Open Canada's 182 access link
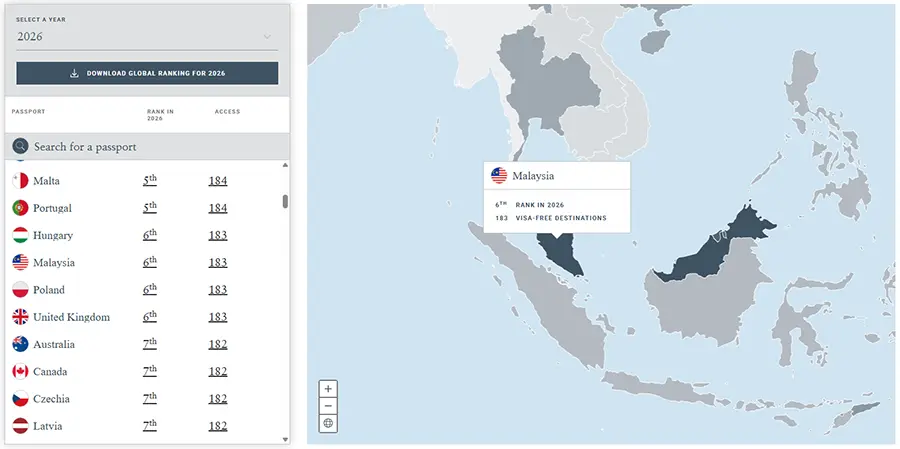This screenshot has height=449, width=900. click(218, 371)
